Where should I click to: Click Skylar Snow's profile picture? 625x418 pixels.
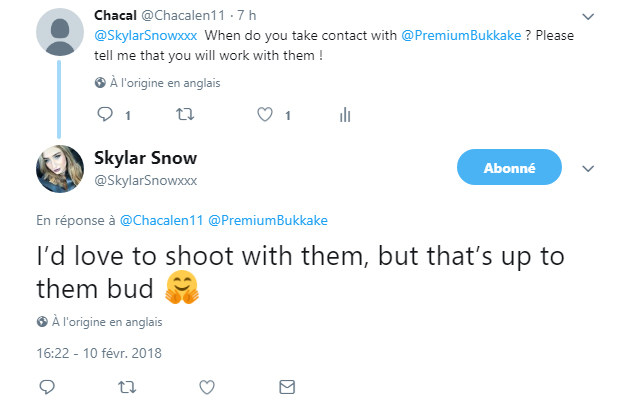(59, 169)
